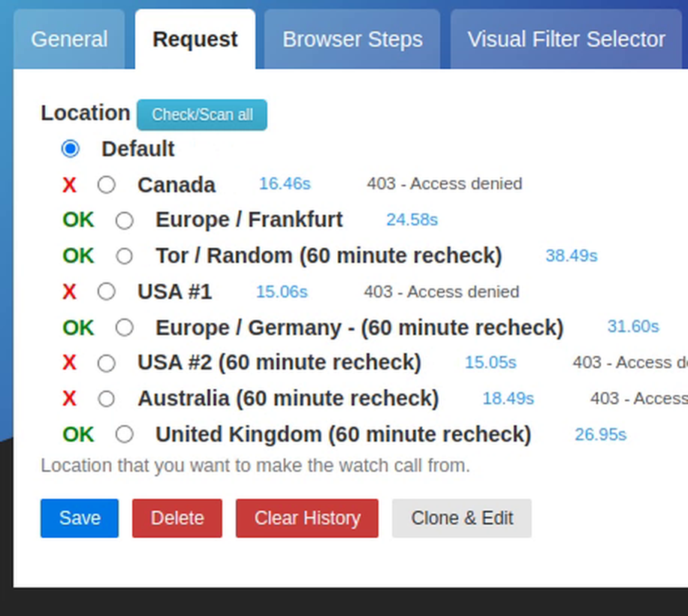Save the watch settings

[80, 518]
